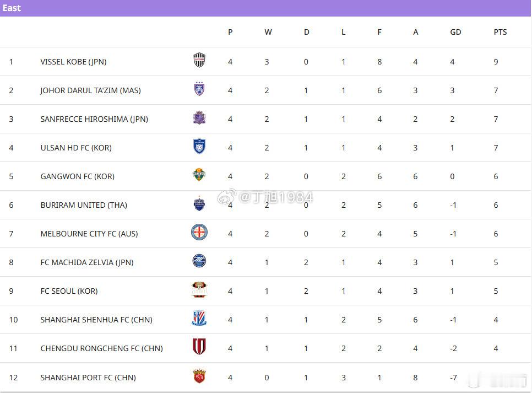Screen dimensions: 532x393
Task: Select the Sanfrecce Hiroshima club logo
Action: pyautogui.click(x=199, y=117)
